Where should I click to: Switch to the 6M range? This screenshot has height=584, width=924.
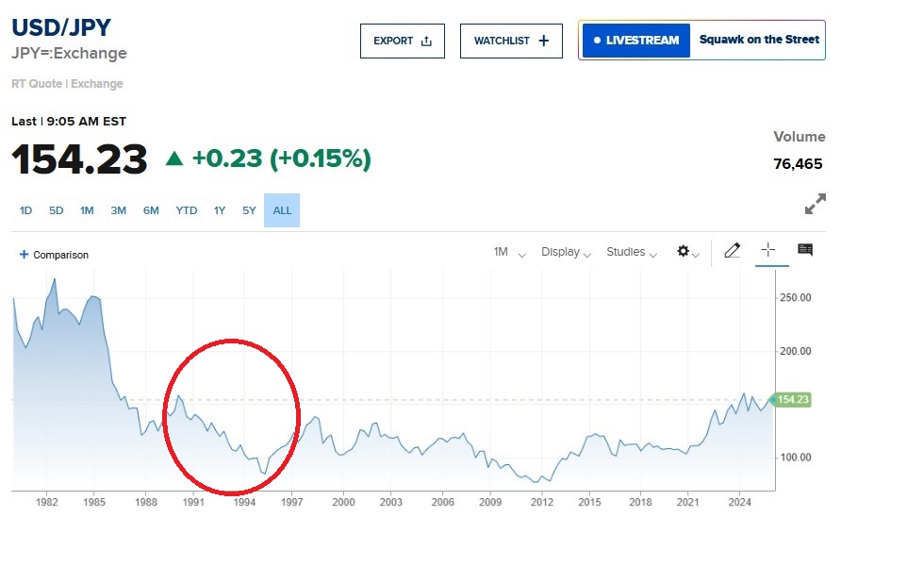pos(151,210)
